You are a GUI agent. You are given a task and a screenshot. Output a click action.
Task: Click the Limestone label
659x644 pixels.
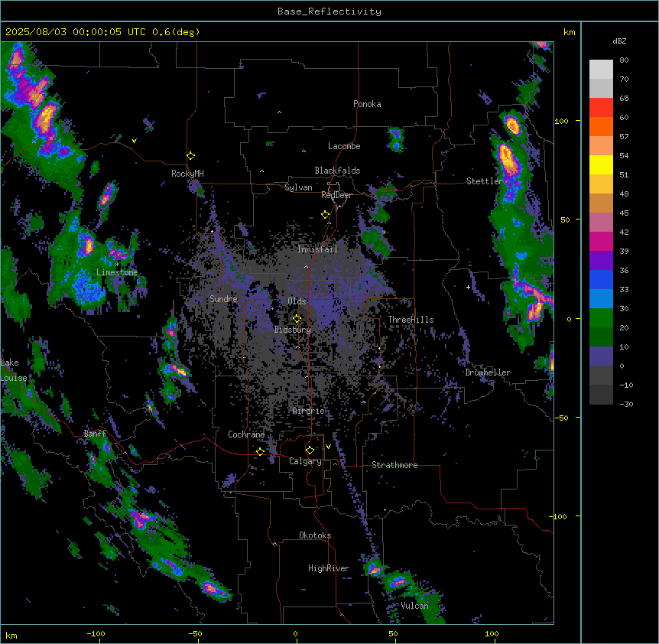pos(117,272)
